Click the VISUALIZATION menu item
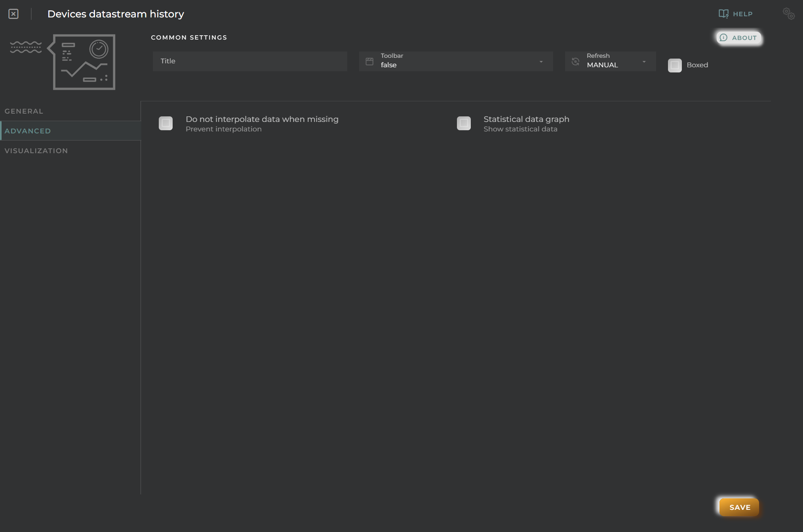Image resolution: width=803 pixels, height=532 pixels. click(36, 150)
